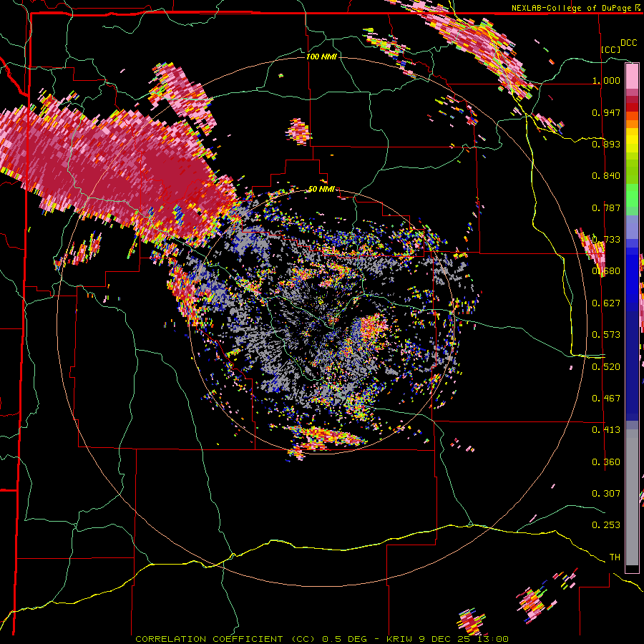Viewport: 644px width, 644px height.
Task: Click the TH threshold label on the scale
Action: (615, 557)
